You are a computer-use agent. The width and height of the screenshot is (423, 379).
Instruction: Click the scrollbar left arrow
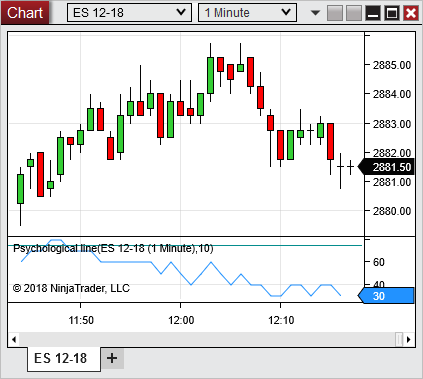pyautogui.click(x=14, y=340)
